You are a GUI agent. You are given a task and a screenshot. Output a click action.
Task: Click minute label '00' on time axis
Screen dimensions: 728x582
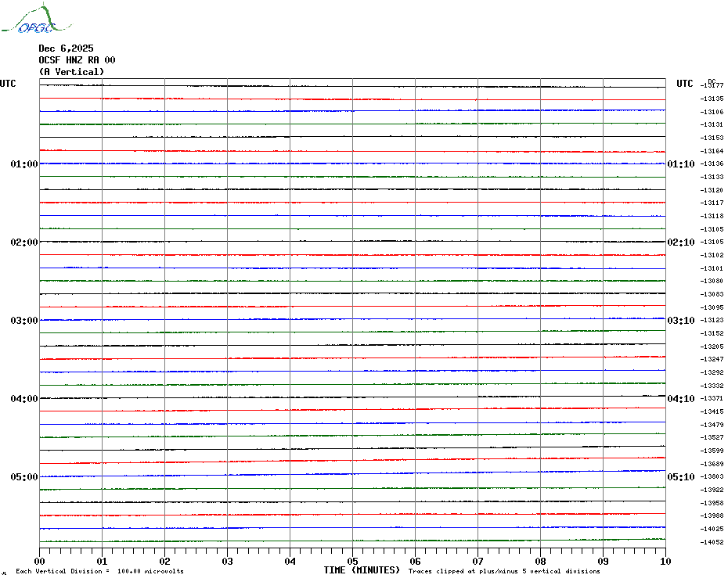39,561
